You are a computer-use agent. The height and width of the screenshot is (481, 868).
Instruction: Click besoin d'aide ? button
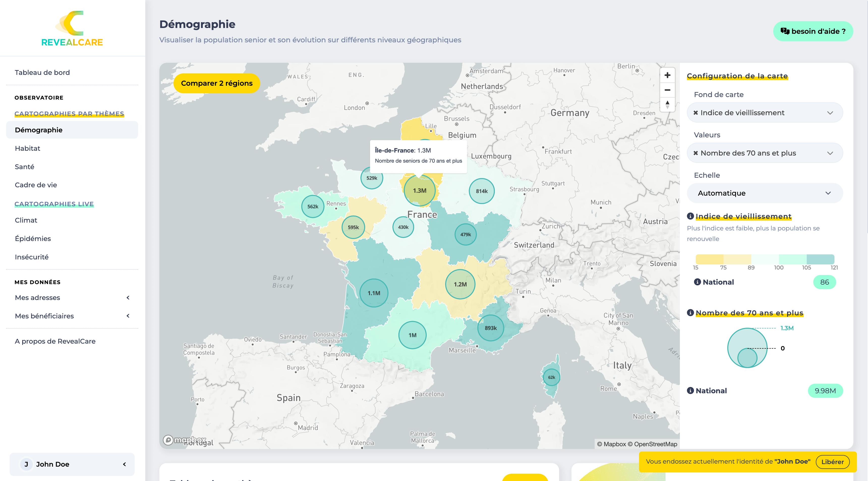pos(813,31)
